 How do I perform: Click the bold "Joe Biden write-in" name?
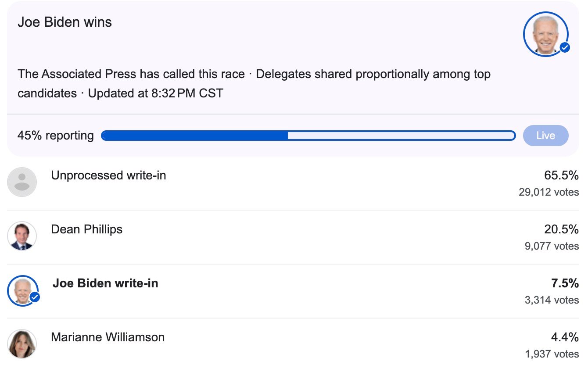105,283
